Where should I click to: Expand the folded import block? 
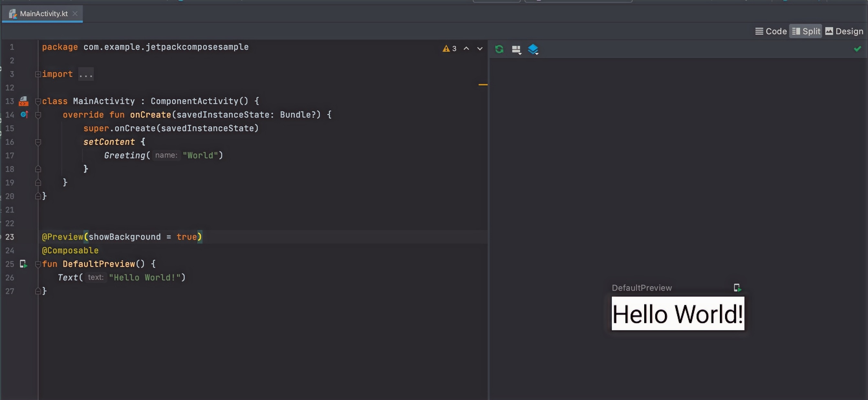pyautogui.click(x=38, y=74)
